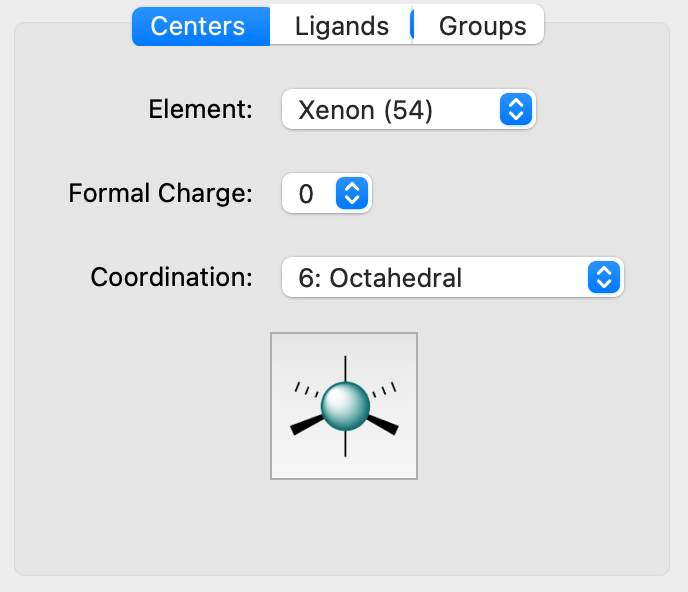
Task: Click the bottom vertical bond line in preview
Action: point(345,444)
